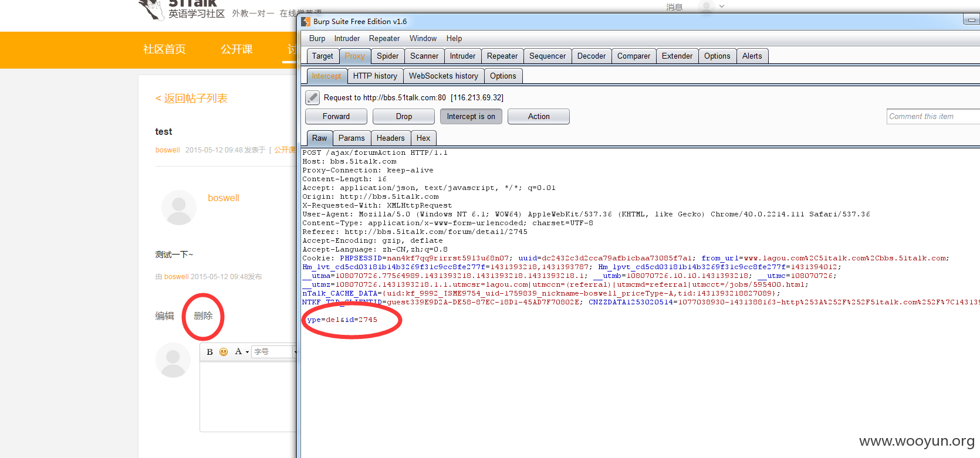Viewport: 980px width, 458px height.
Task: Go back via 返回帖子列表 link
Action: [191, 98]
